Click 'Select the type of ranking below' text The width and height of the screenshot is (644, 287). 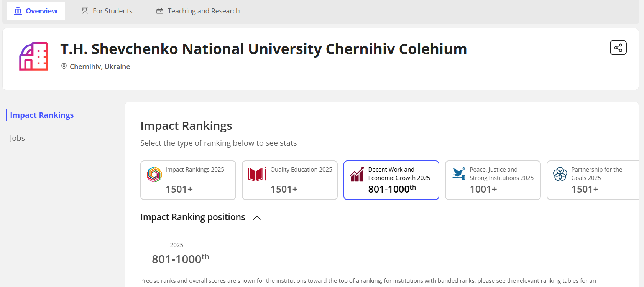click(x=219, y=143)
